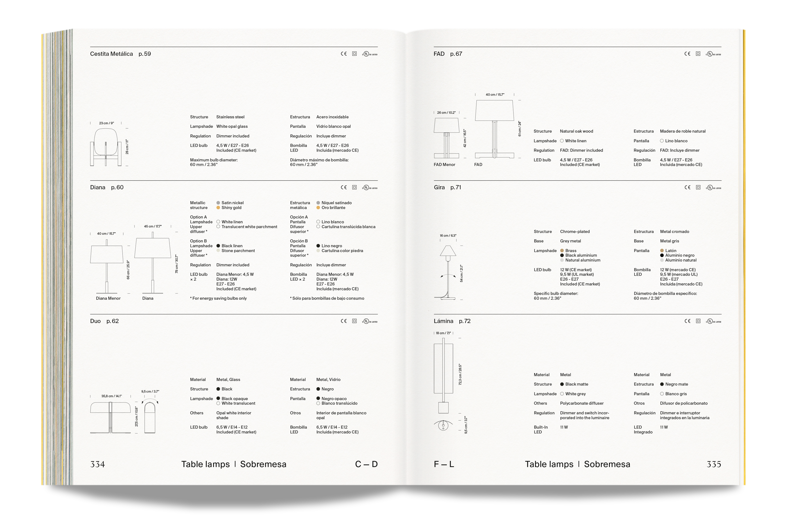This screenshot has width=812, height=527.
Task: Click the Satin nickel grey swatch
Action: 218,203
